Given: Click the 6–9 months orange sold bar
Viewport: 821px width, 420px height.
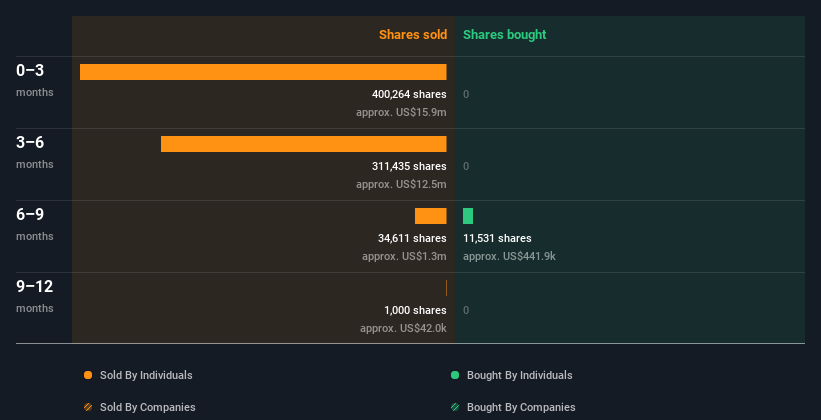Looking at the screenshot, I should 431,216.
